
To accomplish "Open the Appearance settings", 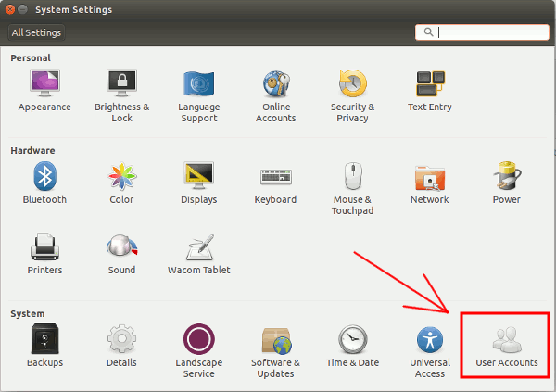I will point(44,90).
